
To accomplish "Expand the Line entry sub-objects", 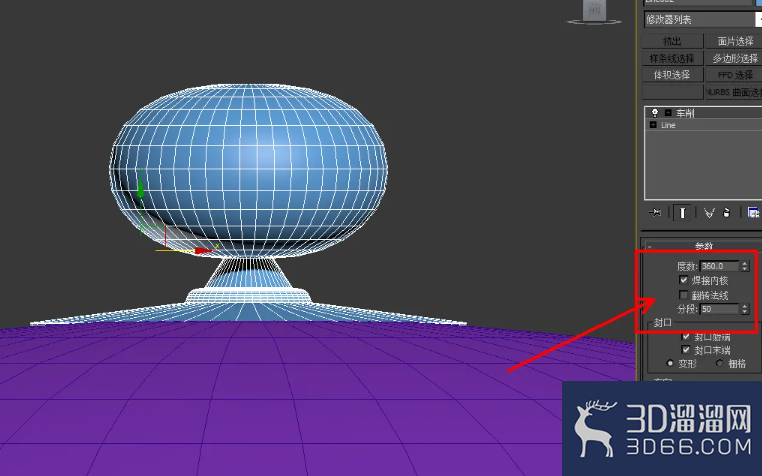I will point(653,125).
